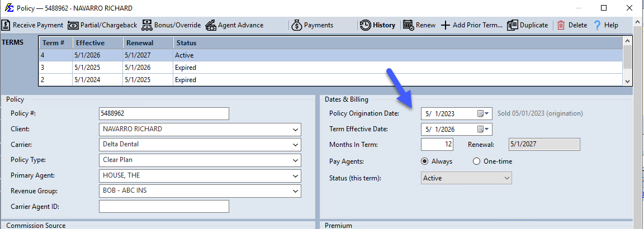Click the Renew toolbar icon

408,25
